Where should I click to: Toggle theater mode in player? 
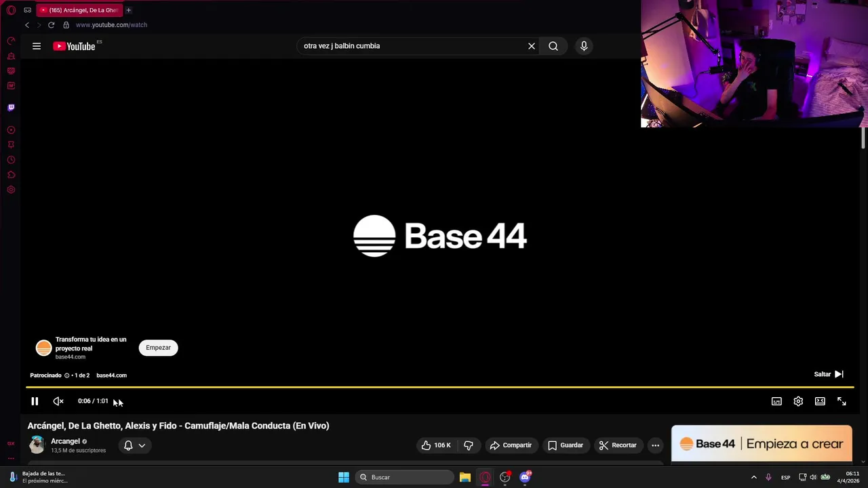[820, 401]
